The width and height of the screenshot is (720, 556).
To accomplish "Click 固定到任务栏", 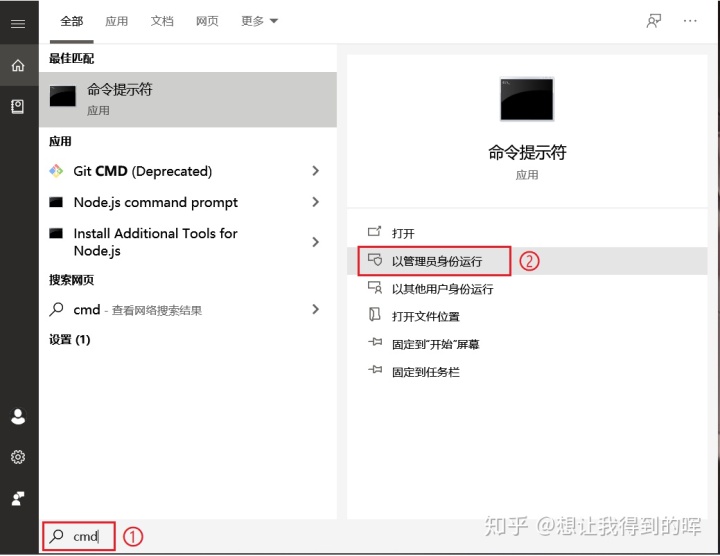I will [425, 371].
